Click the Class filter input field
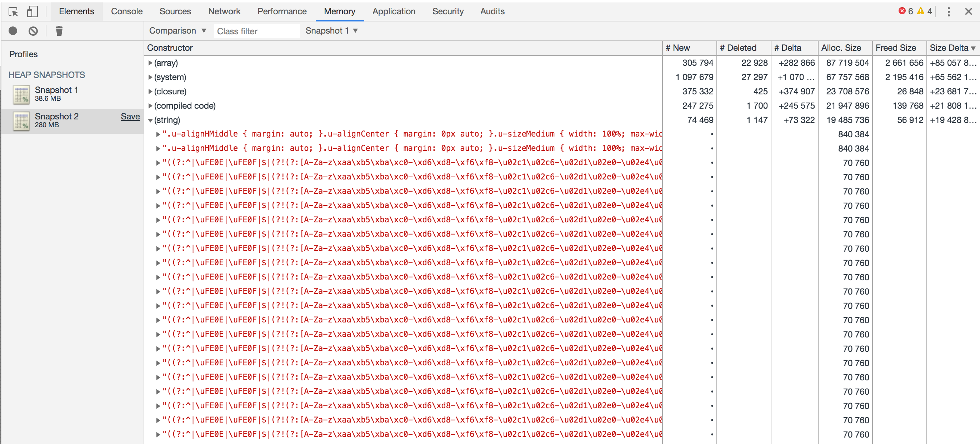The height and width of the screenshot is (444, 980). [257, 31]
